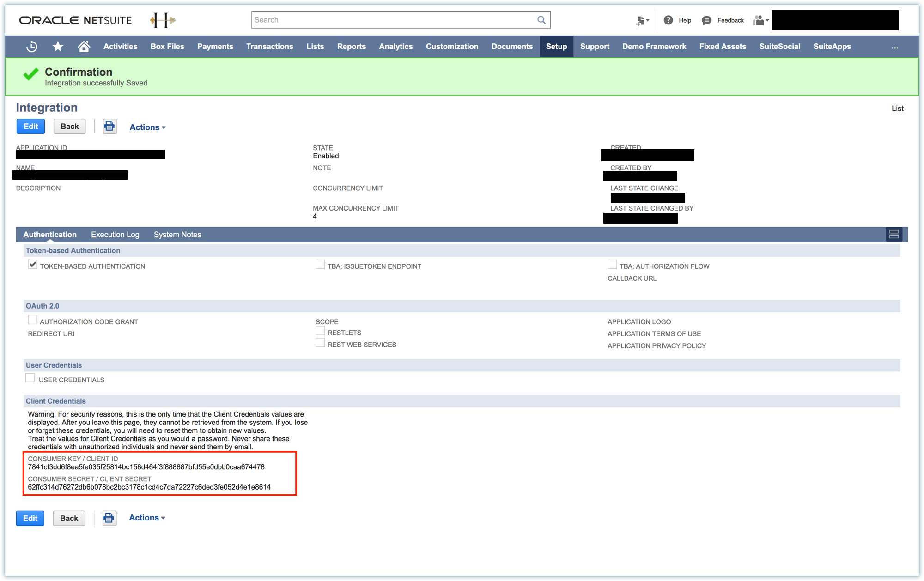Click the Help question mark icon

point(668,20)
